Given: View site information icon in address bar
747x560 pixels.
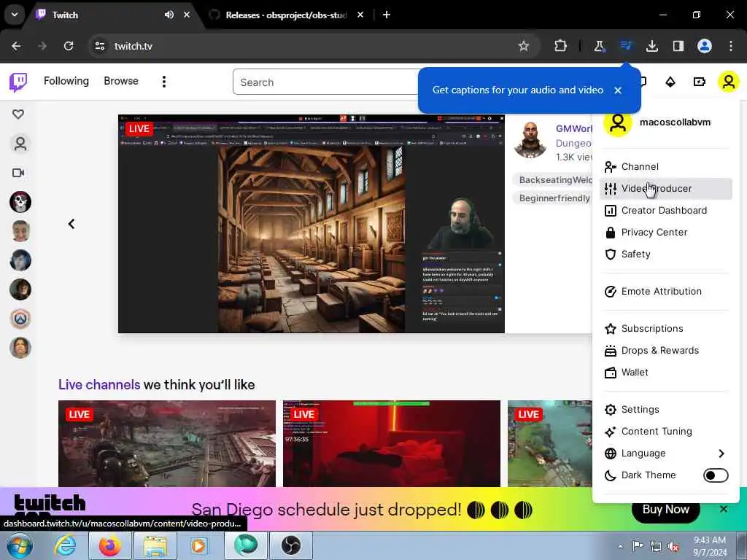Looking at the screenshot, I should tap(99, 46).
